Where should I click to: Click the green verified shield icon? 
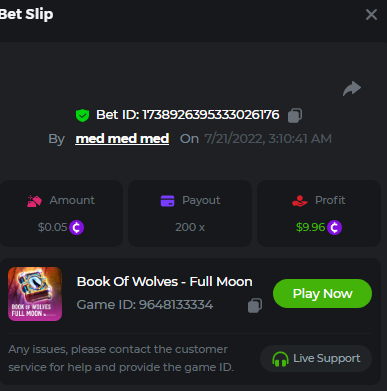[x=82, y=115]
